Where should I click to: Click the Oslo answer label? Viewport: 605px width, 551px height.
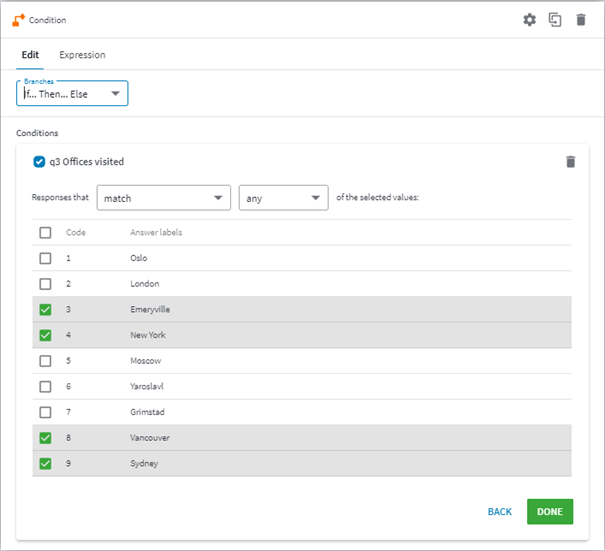[x=139, y=258]
